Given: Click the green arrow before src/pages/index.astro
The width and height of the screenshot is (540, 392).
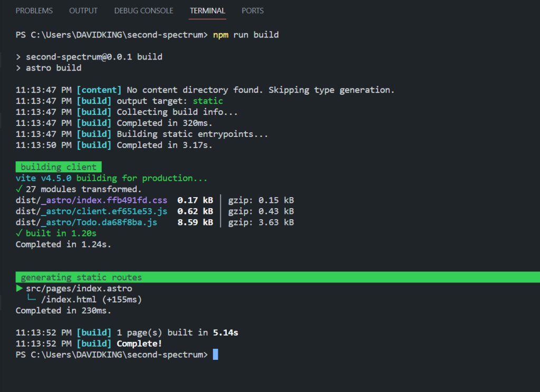Looking at the screenshot, I should tap(20, 289).
